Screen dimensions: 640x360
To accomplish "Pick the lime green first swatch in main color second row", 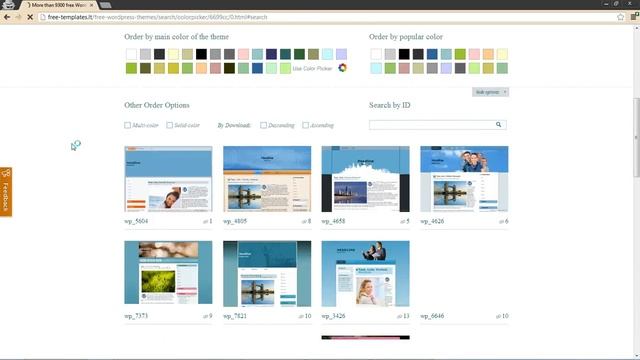I will coord(131,68).
